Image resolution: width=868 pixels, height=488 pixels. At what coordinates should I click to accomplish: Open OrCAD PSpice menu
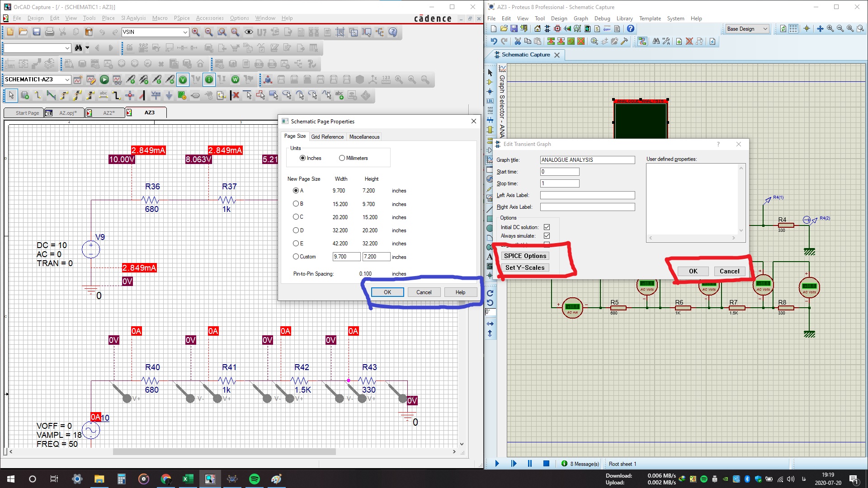(x=182, y=18)
